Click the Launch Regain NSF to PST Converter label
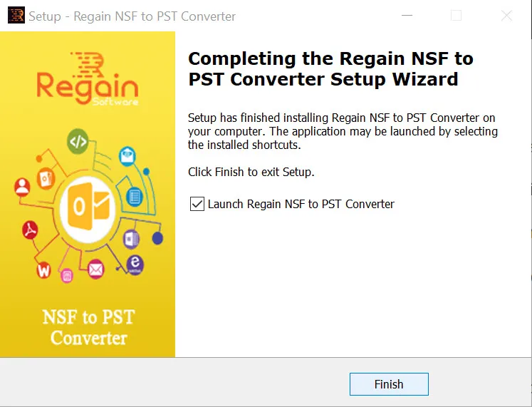 (301, 204)
